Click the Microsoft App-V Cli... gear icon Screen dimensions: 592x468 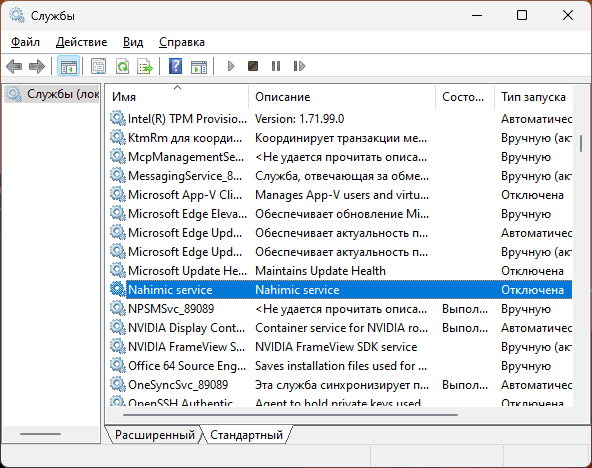pos(117,194)
